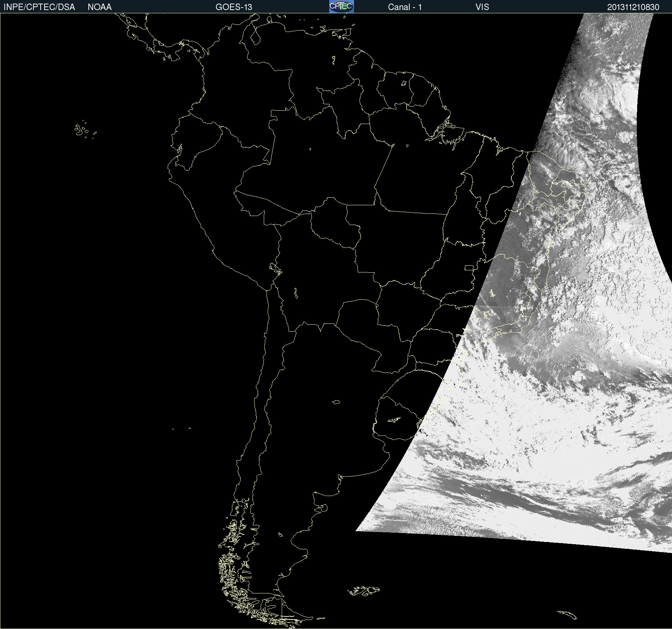Click the NOAA label in the header
Image resolution: width=672 pixels, height=629 pixels.
coord(100,7)
